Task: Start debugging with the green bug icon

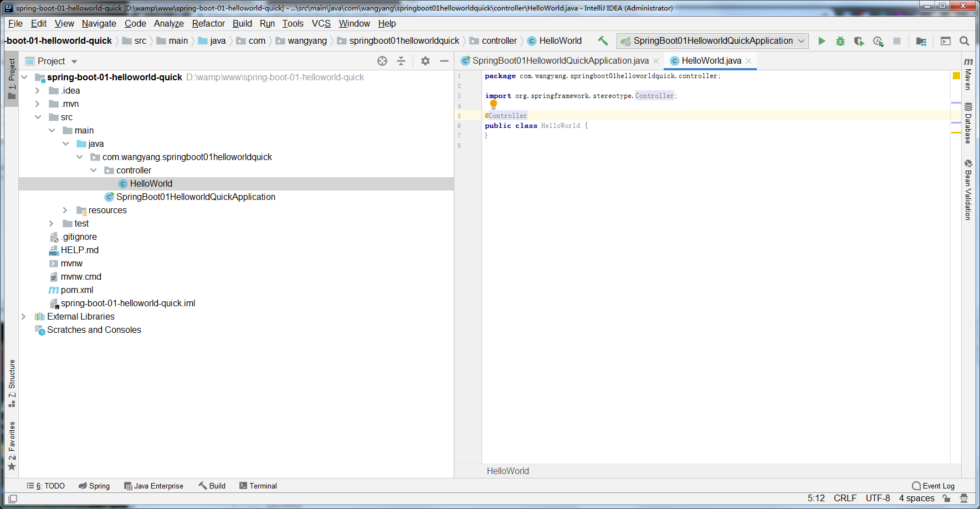Action: [840, 41]
